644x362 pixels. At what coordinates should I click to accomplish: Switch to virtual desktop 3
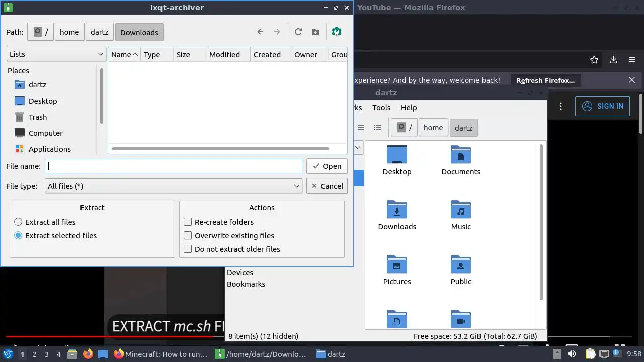46,354
